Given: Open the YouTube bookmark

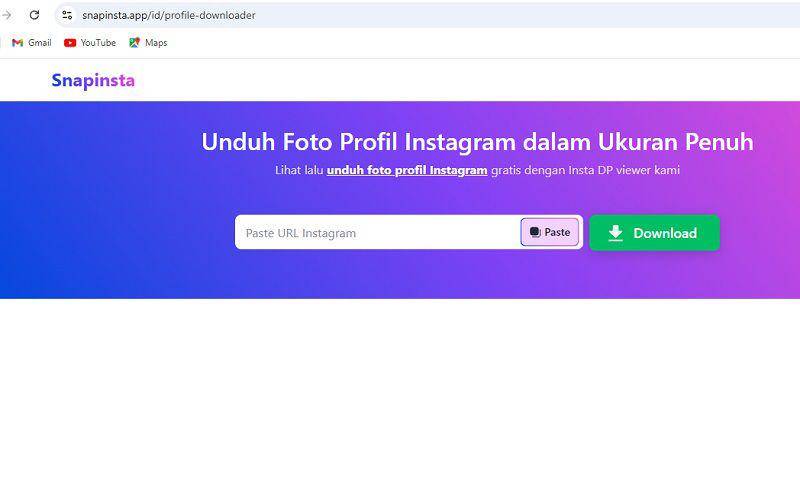Looking at the screenshot, I should [x=90, y=43].
